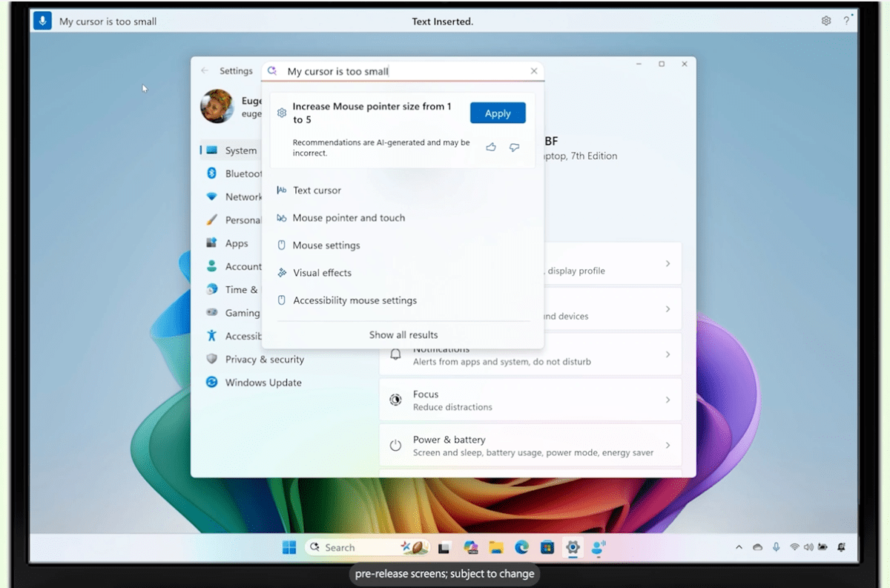890x588 pixels.
Task: Click the microphone icon in voice access bar
Action: click(42, 21)
